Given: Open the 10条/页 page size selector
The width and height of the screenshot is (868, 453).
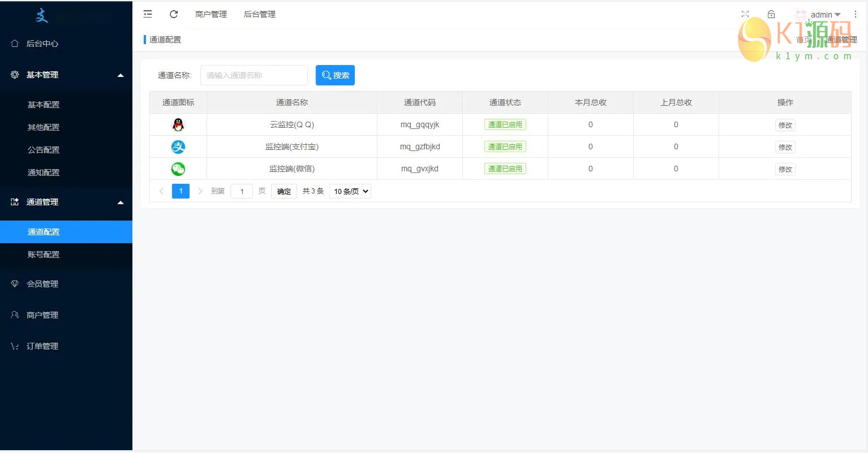Looking at the screenshot, I should [350, 191].
